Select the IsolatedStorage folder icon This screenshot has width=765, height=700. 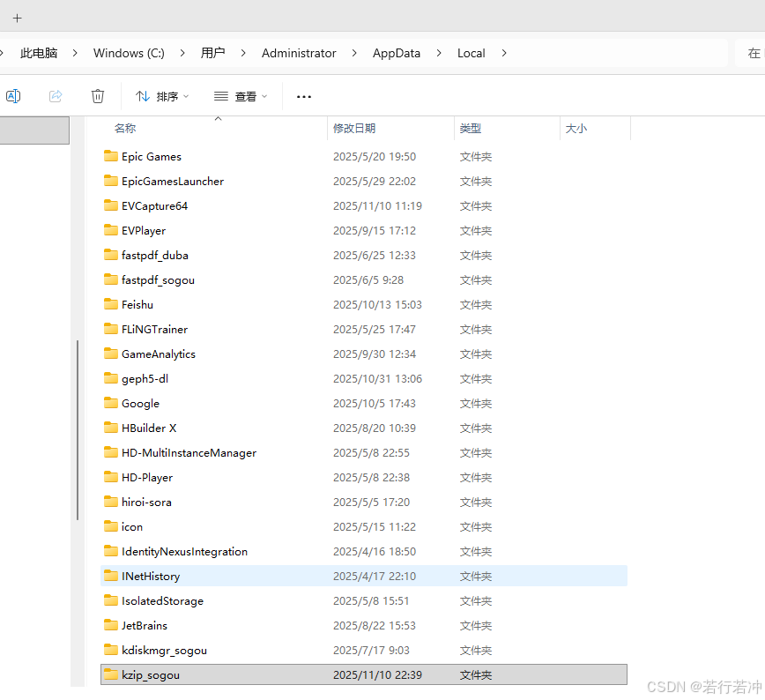pyautogui.click(x=111, y=599)
